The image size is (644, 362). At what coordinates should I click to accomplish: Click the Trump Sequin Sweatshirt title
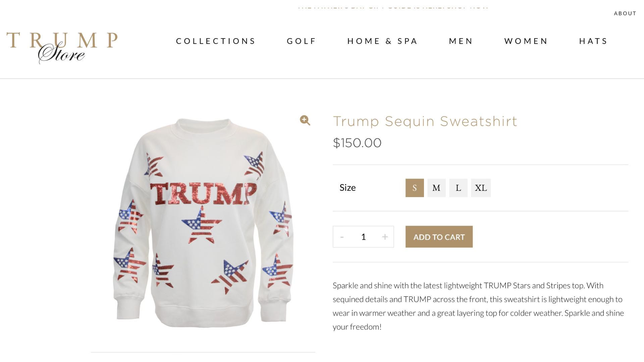pyautogui.click(x=425, y=121)
